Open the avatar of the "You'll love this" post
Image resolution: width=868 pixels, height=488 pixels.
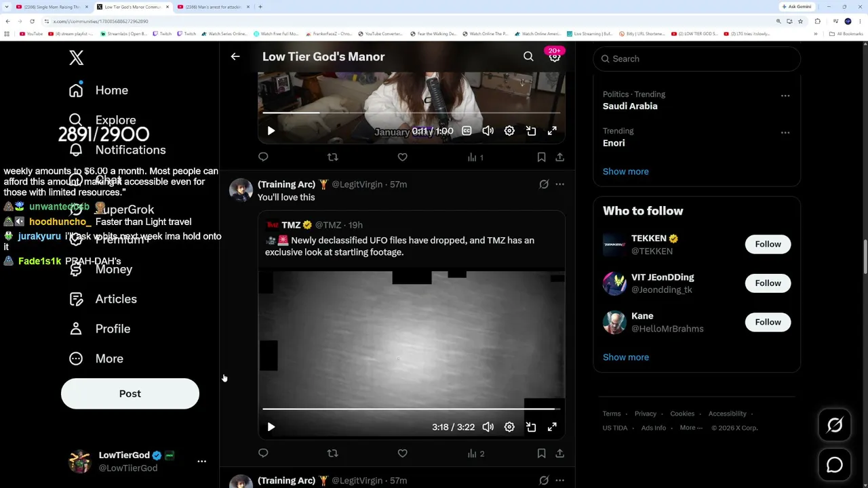[x=241, y=190]
